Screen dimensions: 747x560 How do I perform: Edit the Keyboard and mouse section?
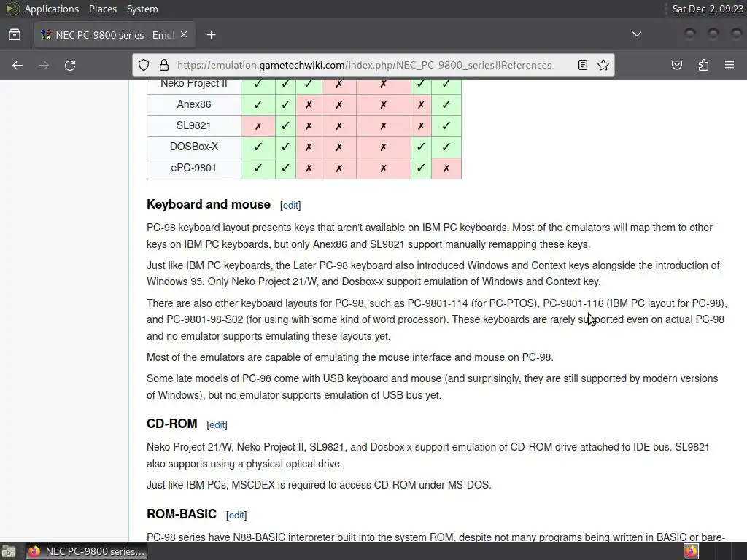coord(290,205)
